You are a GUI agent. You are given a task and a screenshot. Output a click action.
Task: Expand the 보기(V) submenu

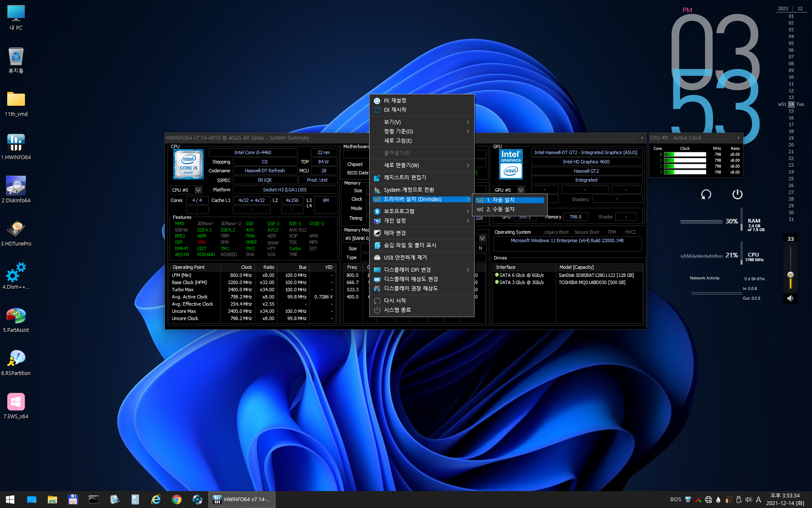[422, 122]
